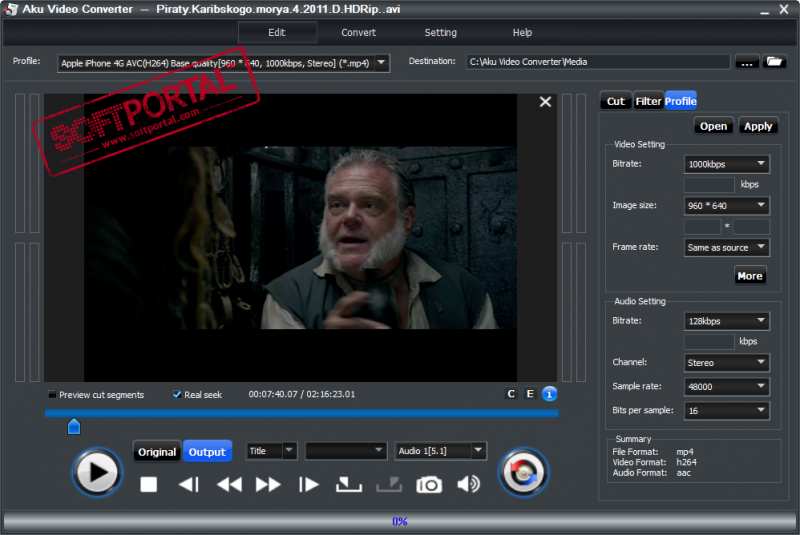Click the custom audio bitrate kbps field
800x535 pixels.
click(x=709, y=342)
